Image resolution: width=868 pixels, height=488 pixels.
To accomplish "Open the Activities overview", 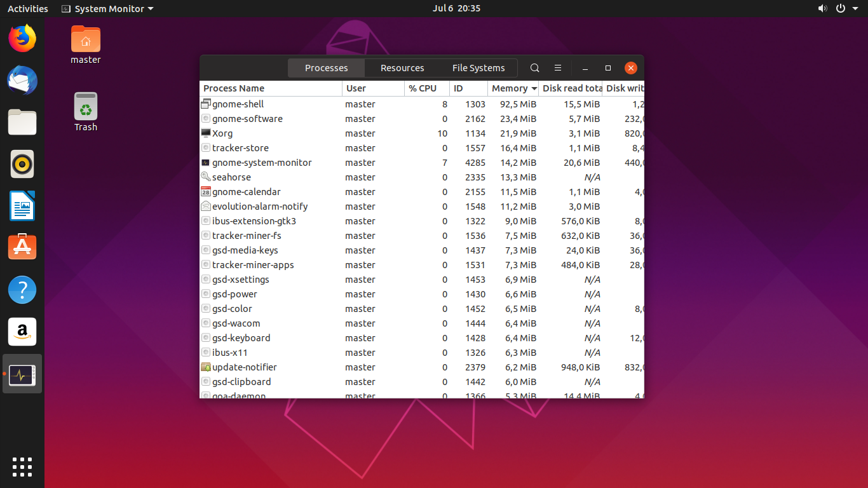I will 27,8.
